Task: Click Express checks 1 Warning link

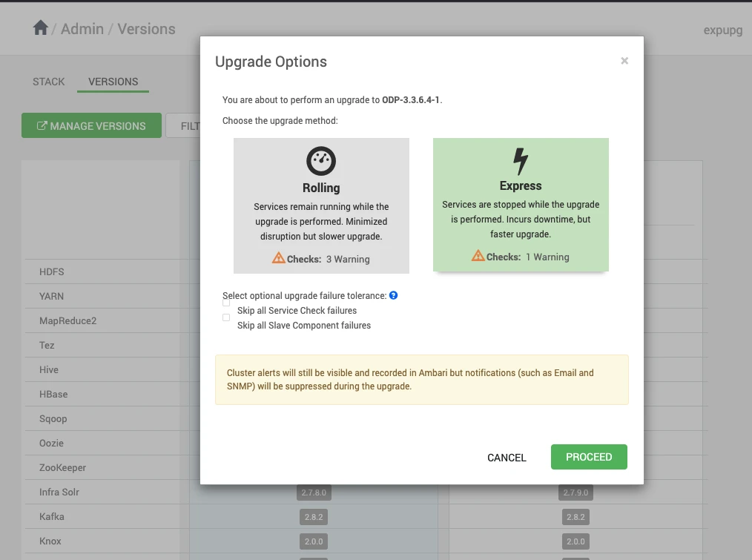Action: (x=547, y=257)
